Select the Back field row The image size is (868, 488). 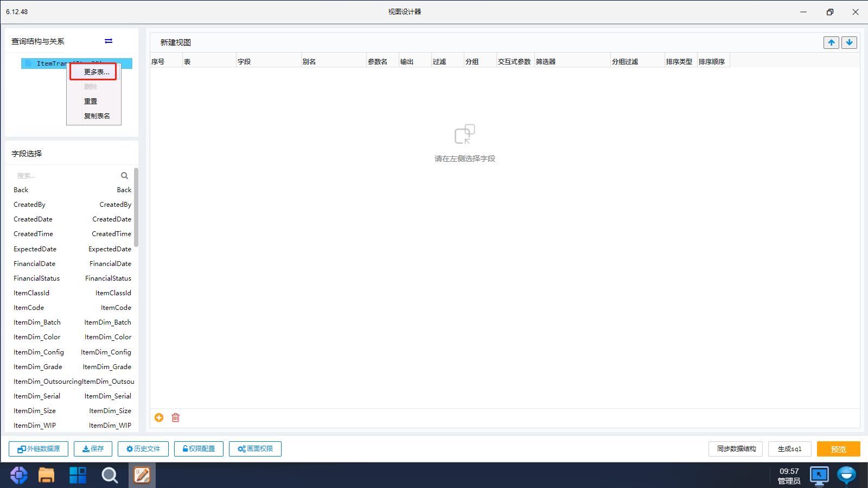[72, 190]
